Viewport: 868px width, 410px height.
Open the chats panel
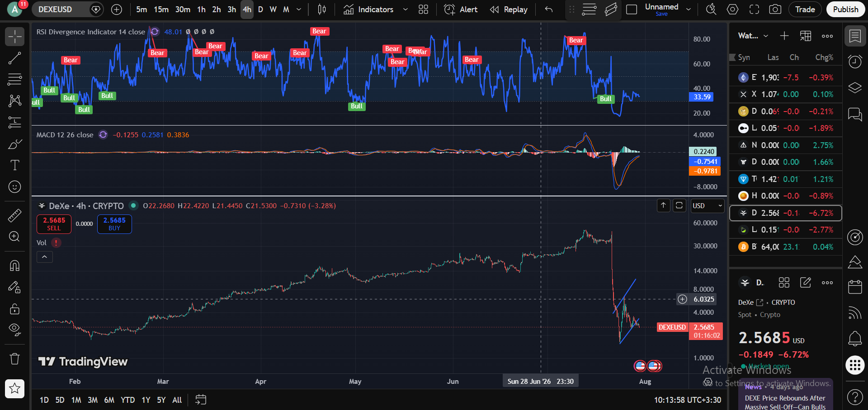pos(855,114)
